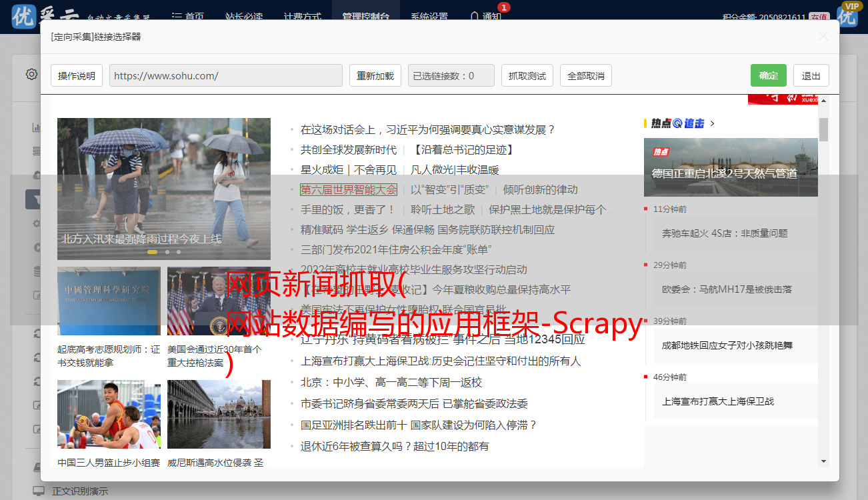
Task: Close the link selector dialog with X
Action: [823, 37]
